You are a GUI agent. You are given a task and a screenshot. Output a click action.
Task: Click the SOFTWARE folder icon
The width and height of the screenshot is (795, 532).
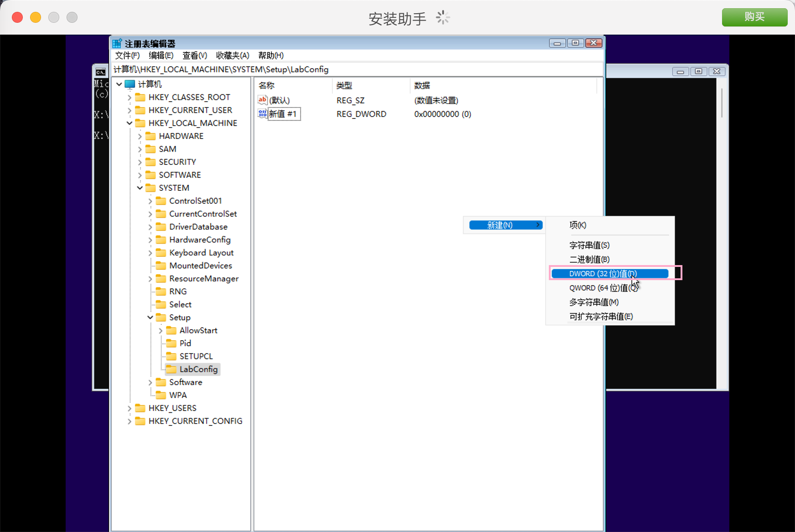(x=151, y=175)
